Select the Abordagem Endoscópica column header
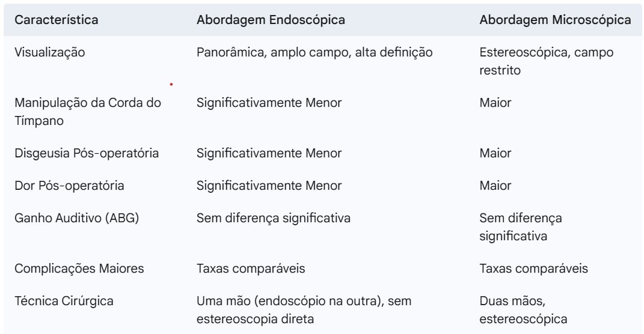This screenshot has width=644, height=334. [x=271, y=20]
